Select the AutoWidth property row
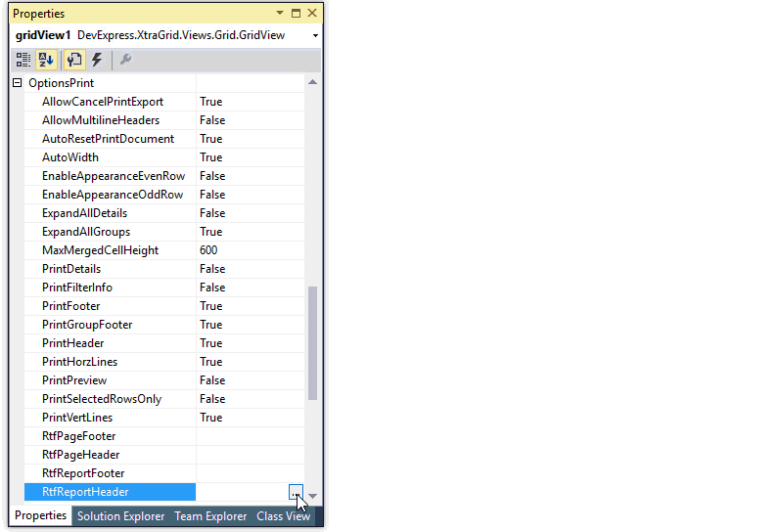The image size is (779, 532). pyautogui.click(x=164, y=157)
